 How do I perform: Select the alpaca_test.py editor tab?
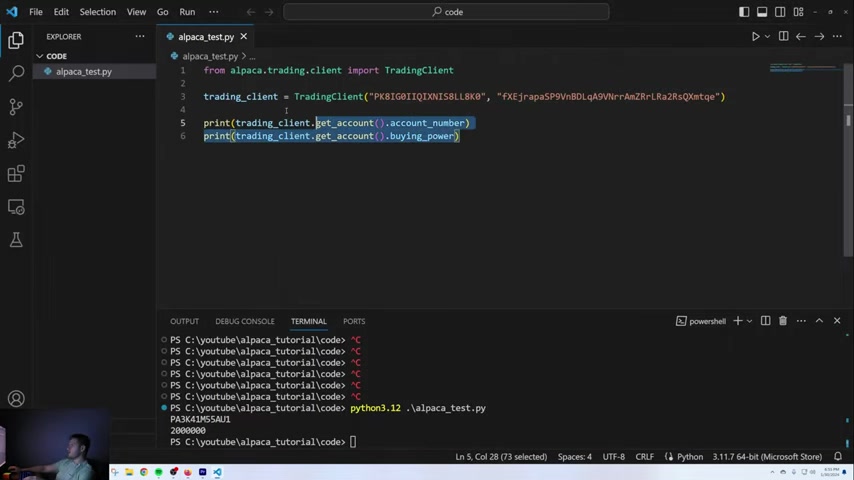tap(205, 37)
